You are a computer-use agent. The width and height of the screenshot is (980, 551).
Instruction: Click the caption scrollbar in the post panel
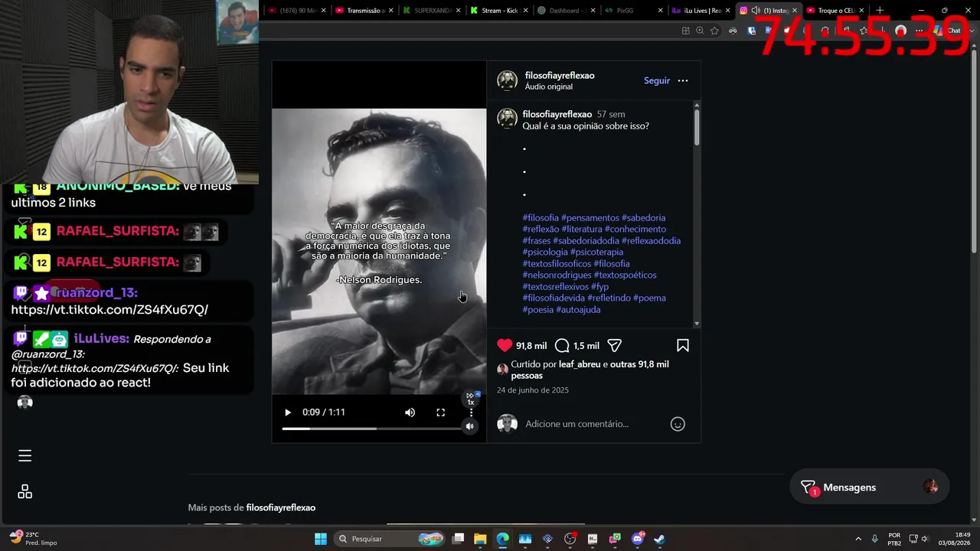pyautogui.click(x=697, y=126)
